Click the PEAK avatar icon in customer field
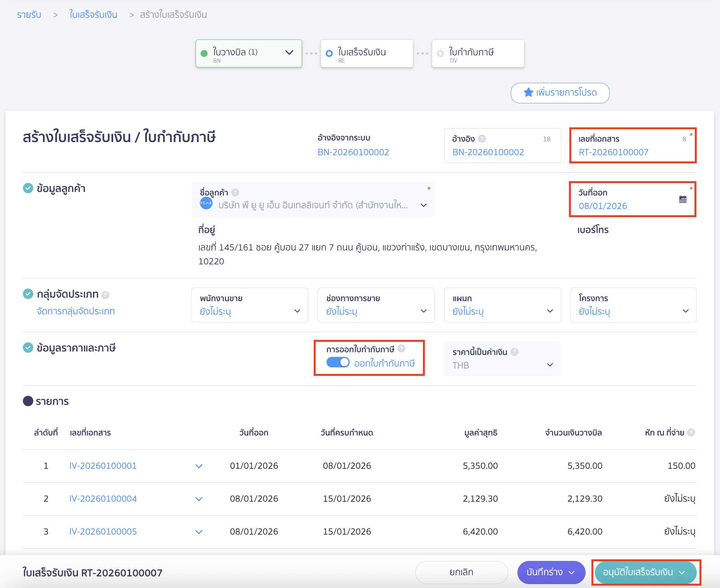 point(206,202)
